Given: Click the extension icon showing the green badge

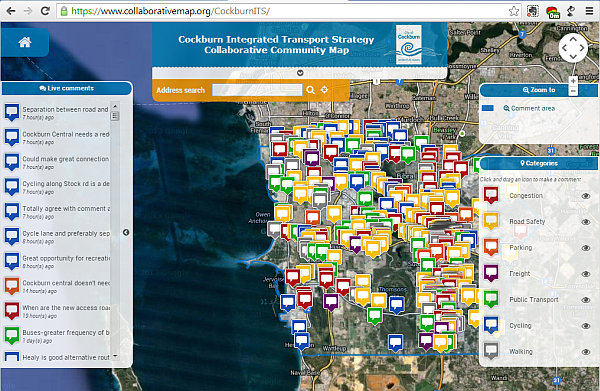Looking at the screenshot, I should coord(553,12).
